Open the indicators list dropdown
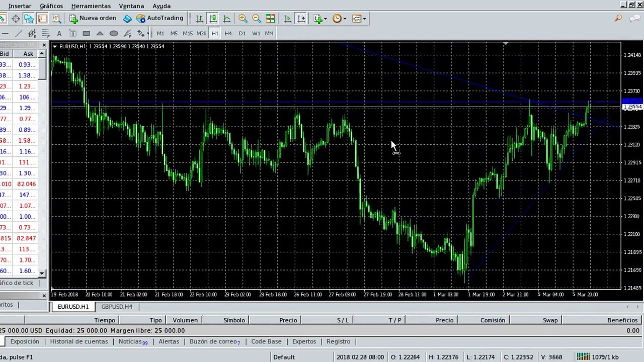Screen dimensions: 644x362 click(320, 19)
